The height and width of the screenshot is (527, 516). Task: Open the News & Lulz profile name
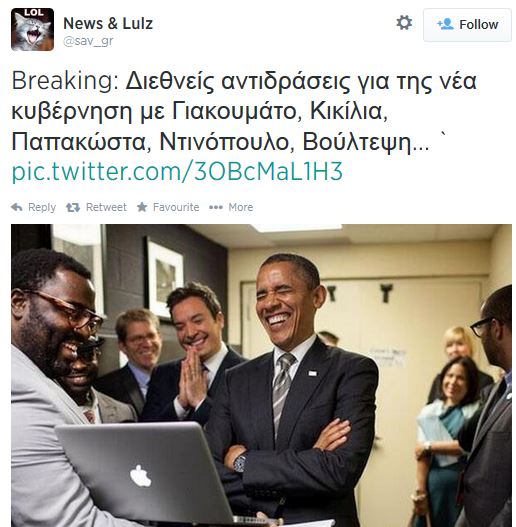[x=108, y=24]
